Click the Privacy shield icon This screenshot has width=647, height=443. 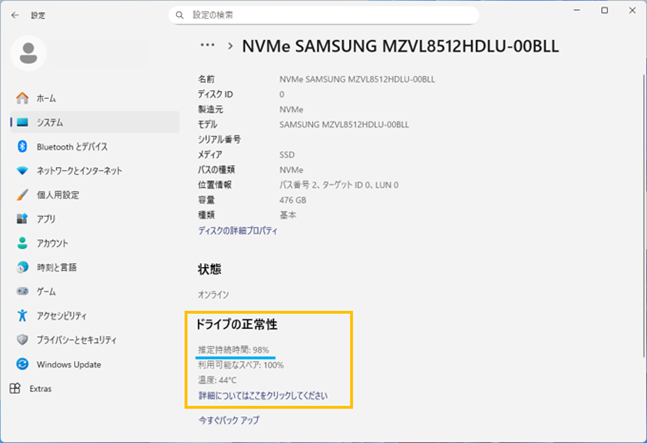(22, 340)
